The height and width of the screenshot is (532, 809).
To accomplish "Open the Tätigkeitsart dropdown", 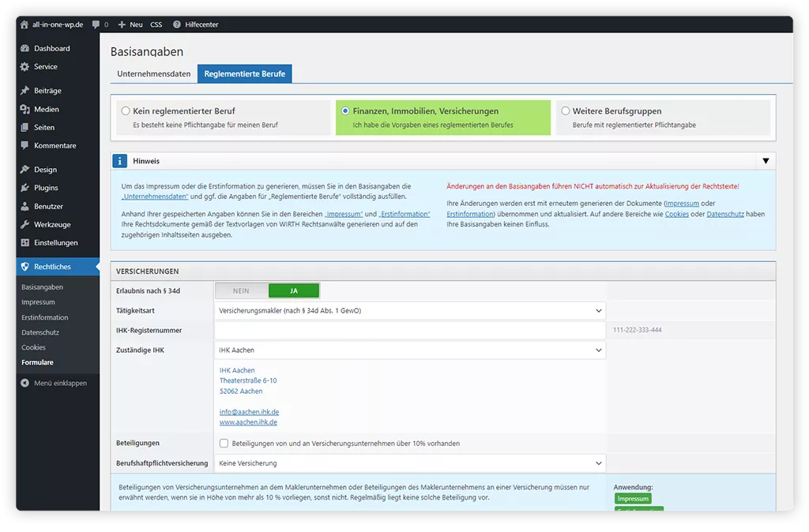I will (409, 311).
